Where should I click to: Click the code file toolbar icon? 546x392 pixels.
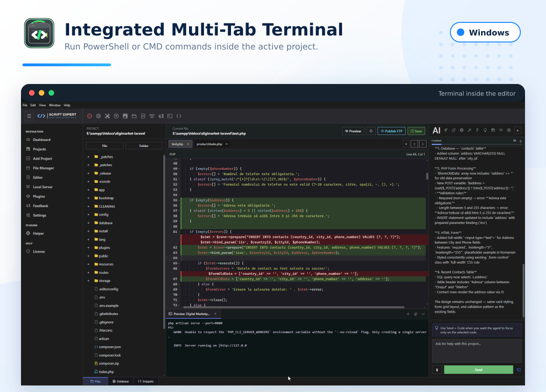[x=143, y=116]
